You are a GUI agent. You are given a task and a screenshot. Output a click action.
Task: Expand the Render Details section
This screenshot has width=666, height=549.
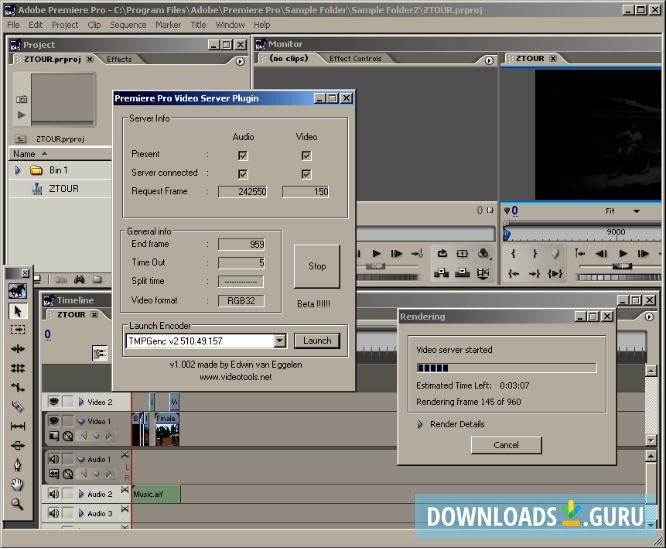coord(420,424)
